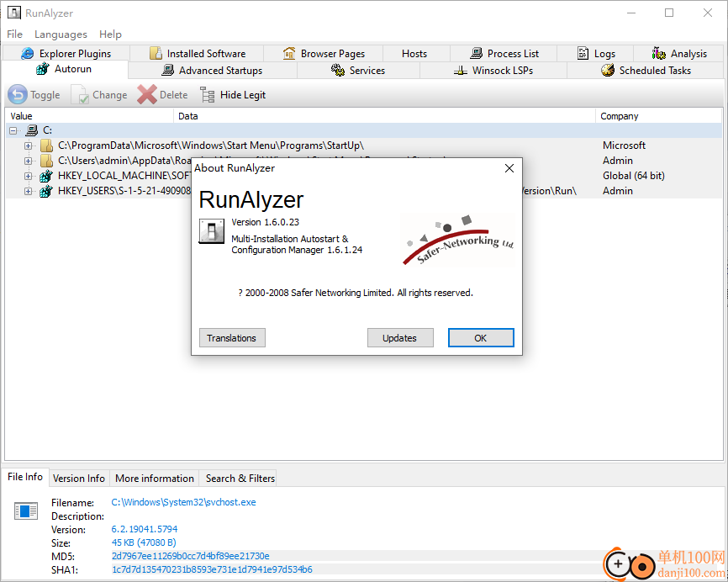The image size is (728, 582).
Task: Open the Browser Pages tab
Action: click(x=324, y=54)
